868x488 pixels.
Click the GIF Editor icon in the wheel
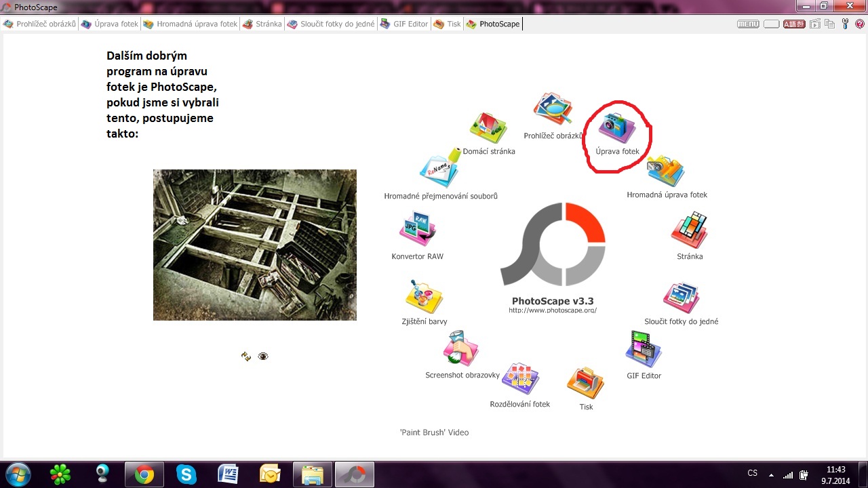click(x=643, y=349)
